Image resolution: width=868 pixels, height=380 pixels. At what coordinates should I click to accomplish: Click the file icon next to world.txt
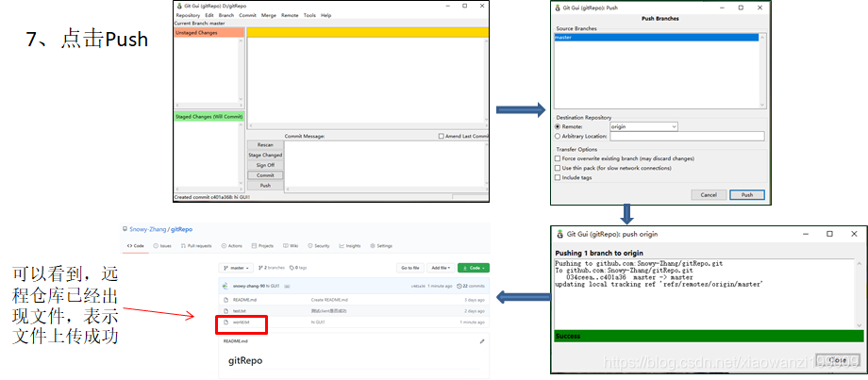tap(225, 322)
